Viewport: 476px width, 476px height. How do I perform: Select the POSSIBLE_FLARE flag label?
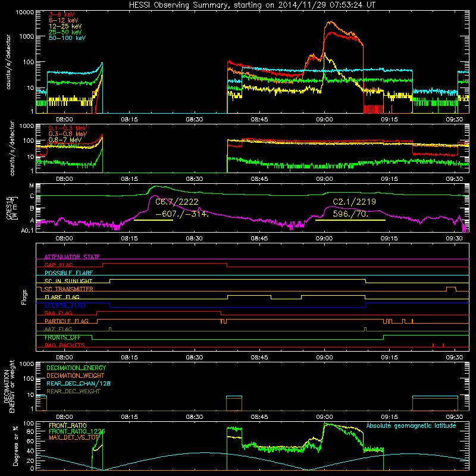(x=68, y=273)
